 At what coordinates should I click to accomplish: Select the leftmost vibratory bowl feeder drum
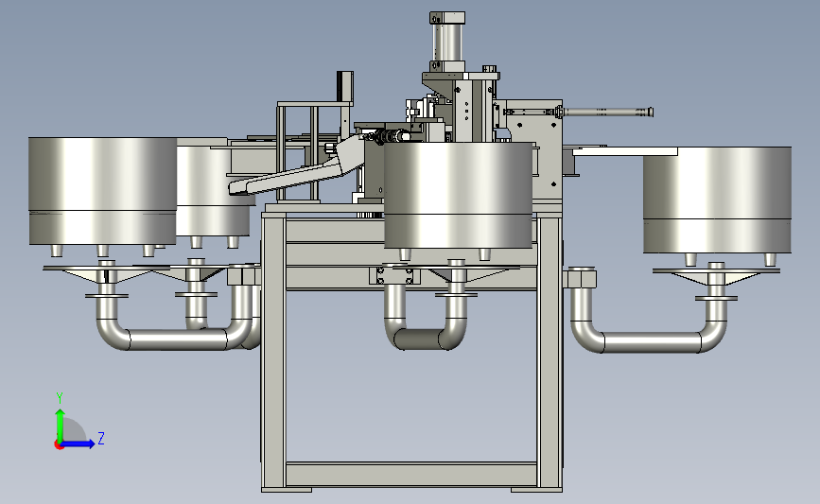[102, 191]
